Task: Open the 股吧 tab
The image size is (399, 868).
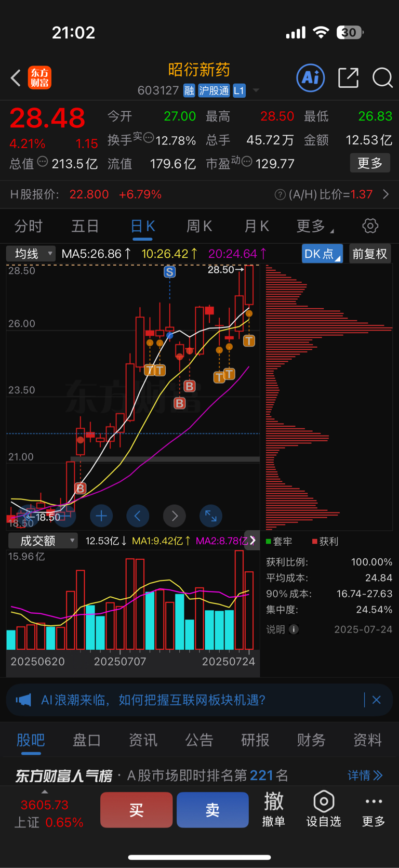Action: coord(31,740)
